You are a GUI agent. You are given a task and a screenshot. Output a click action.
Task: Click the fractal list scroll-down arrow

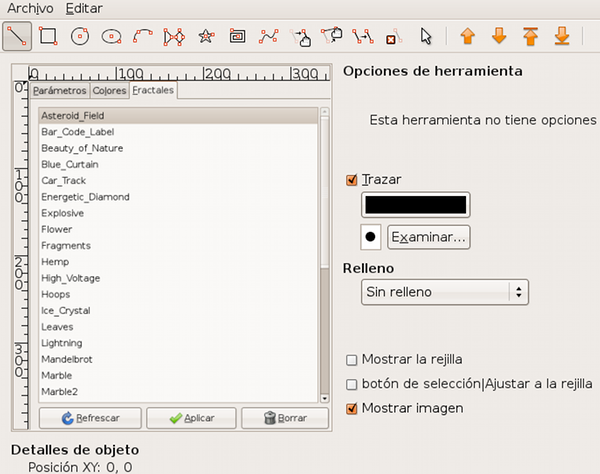324,398
